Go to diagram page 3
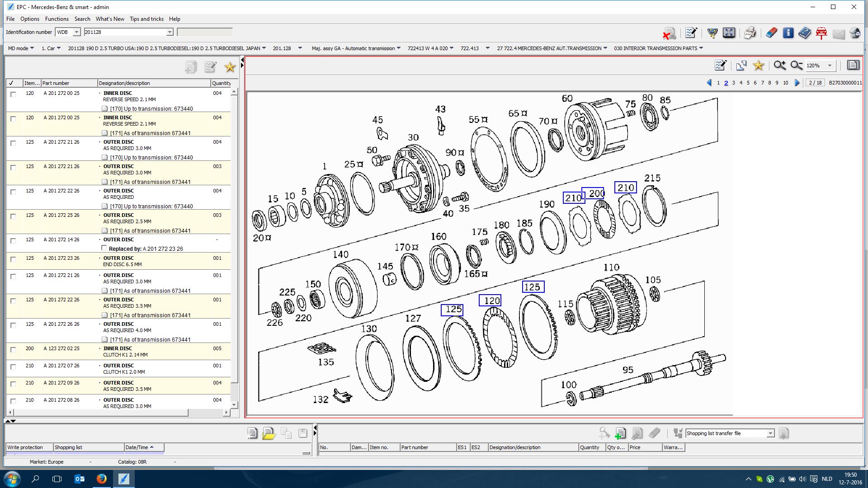The image size is (868, 488). tap(734, 83)
